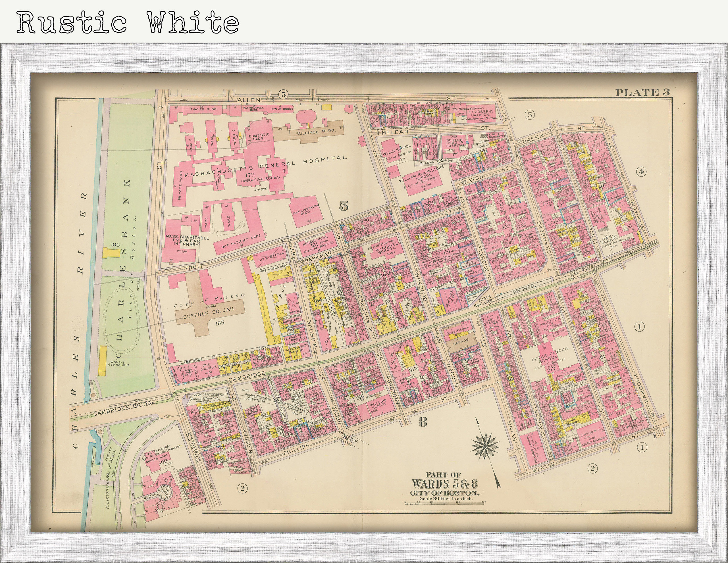This screenshot has height=563, width=728.
Task: Select the 'CITY OF BOSTON.' subtitle
Action: (x=444, y=493)
